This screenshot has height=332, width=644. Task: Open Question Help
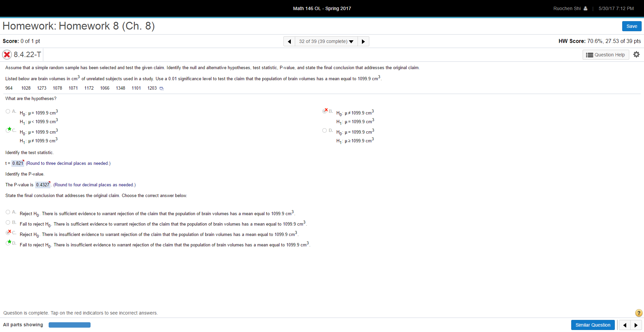coord(605,54)
